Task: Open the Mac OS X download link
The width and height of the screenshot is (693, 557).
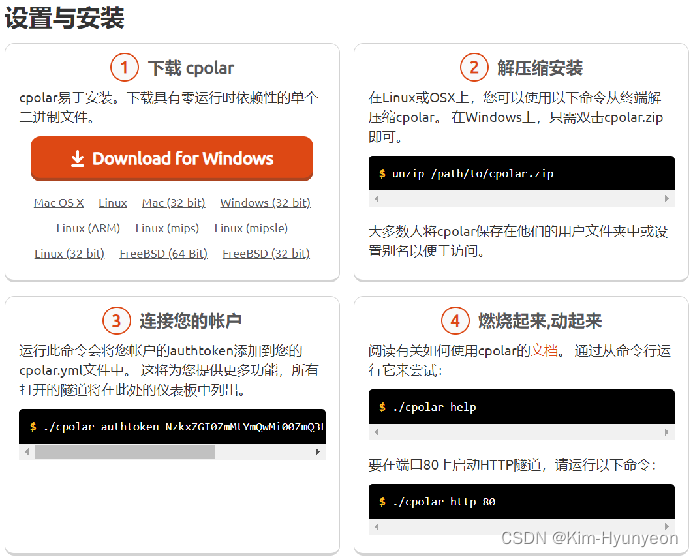Action: (x=59, y=203)
